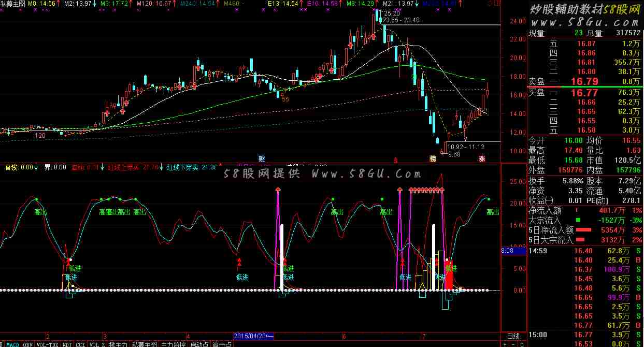The image size is (644, 347).
Task: Click the buy-five price 16.50
Action: click(586, 130)
